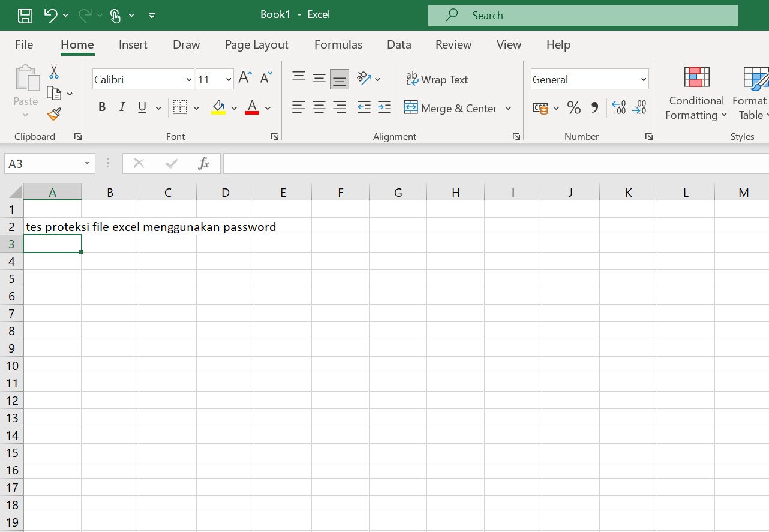Apply Accounting Number Format icon
Image resolution: width=769 pixels, height=532 pixels.
tap(540, 108)
